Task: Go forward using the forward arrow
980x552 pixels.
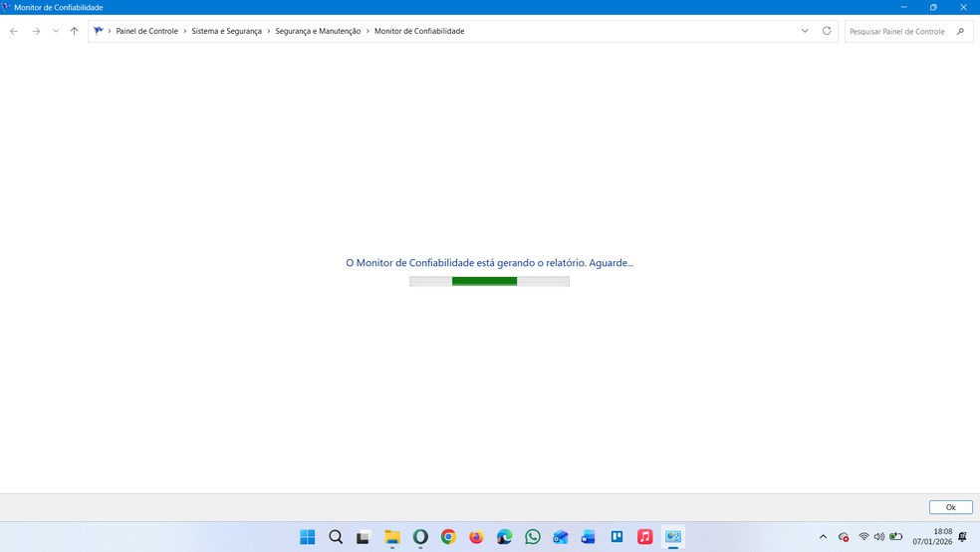Action: click(36, 31)
